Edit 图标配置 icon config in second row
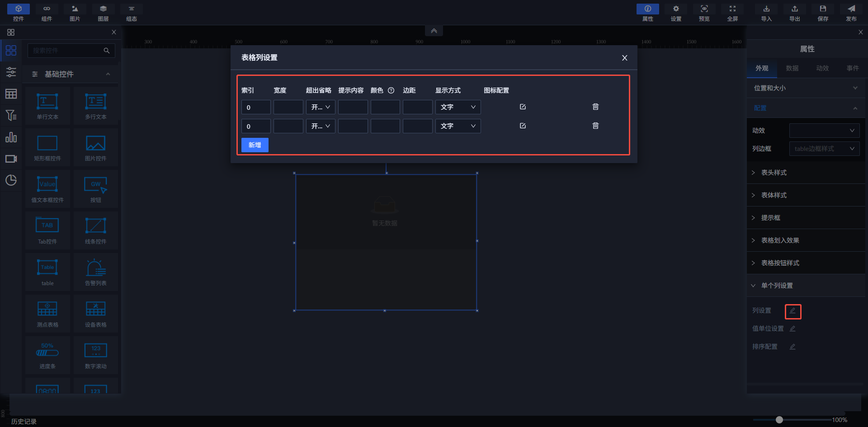The width and height of the screenshot is (868, 427). pos(523,126)
